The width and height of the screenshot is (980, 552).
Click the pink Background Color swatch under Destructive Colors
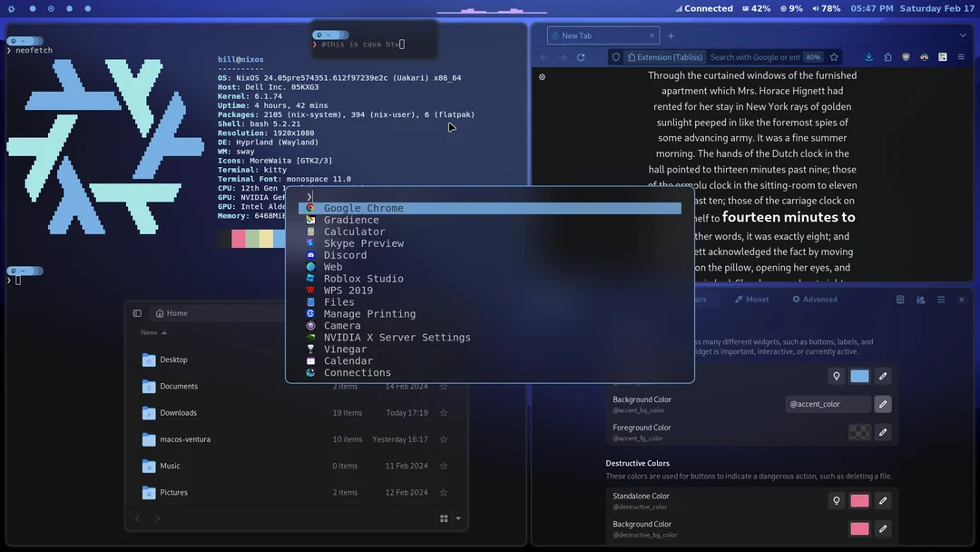[x=858, y=528]
